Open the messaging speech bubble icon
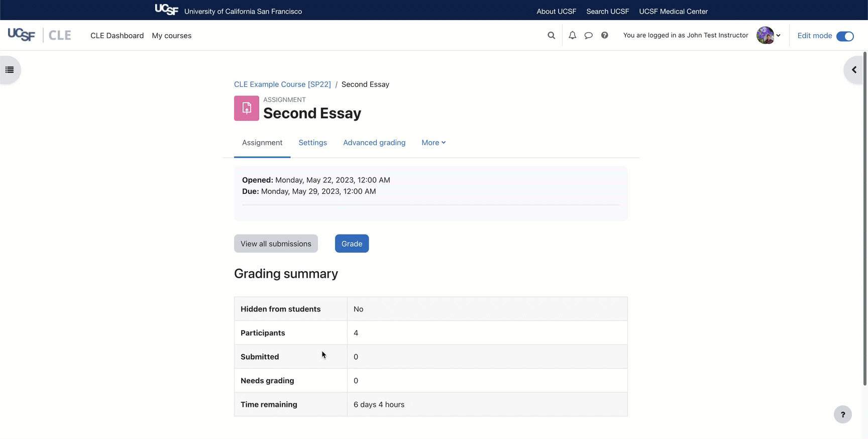The height and width of the screenshot is (439, 868). point(588,35)
